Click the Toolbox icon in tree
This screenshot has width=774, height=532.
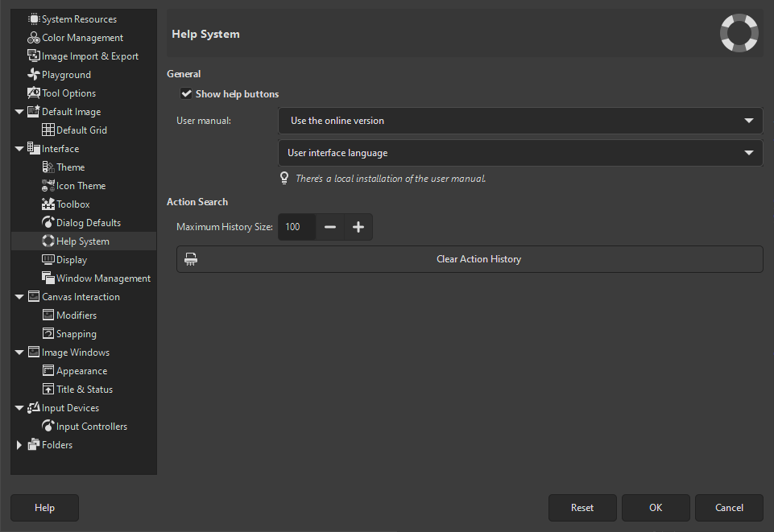click(x=48, y=204)
